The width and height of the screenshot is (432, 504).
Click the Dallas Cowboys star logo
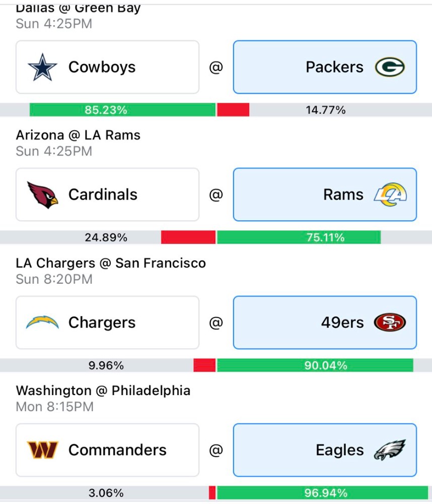click(42, 67)
